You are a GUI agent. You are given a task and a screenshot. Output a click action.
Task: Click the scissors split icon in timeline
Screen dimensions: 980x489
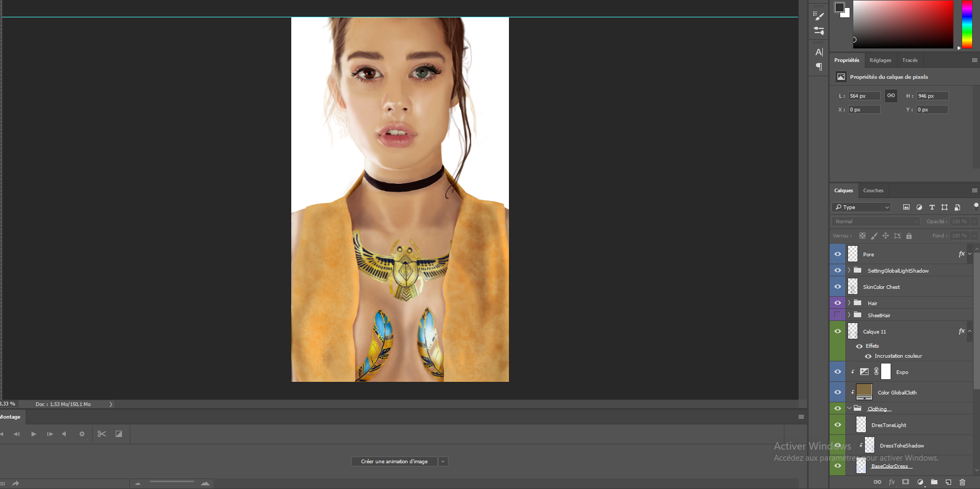point(101,434)
